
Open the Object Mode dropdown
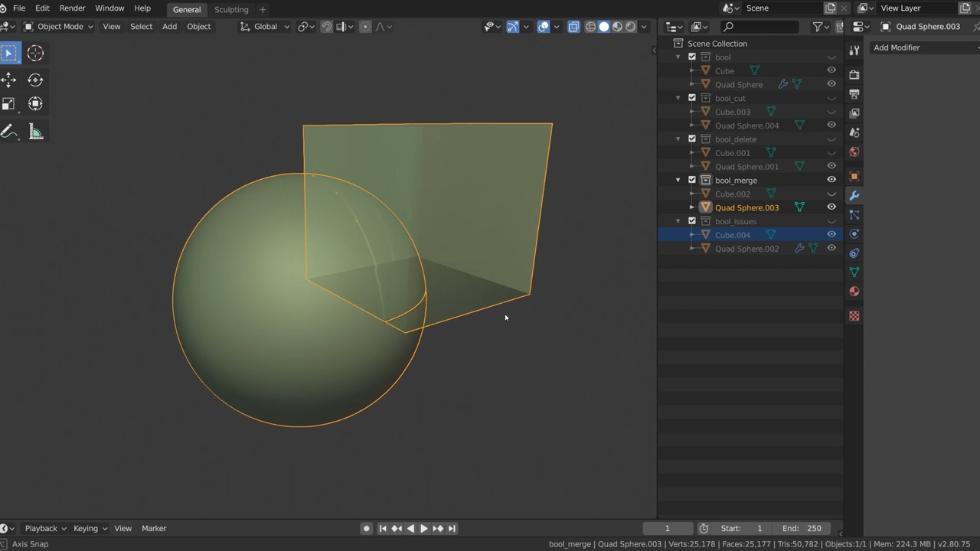[59, 27]
